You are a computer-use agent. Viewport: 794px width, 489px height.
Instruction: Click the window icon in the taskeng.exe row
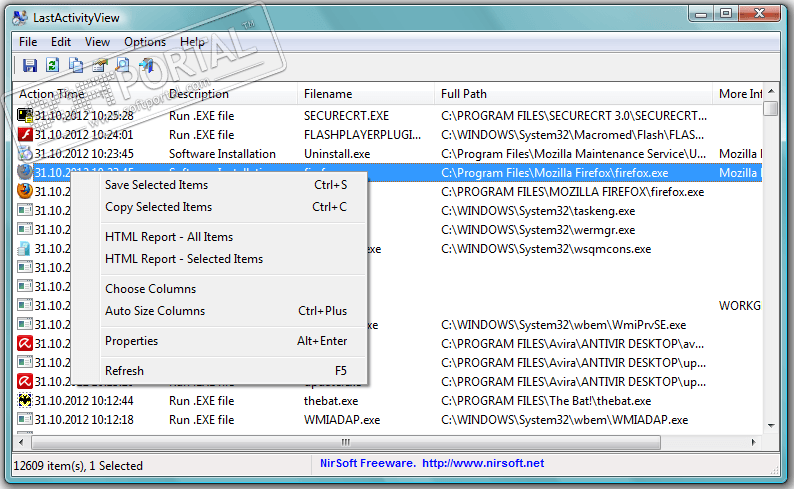point(25,210)
